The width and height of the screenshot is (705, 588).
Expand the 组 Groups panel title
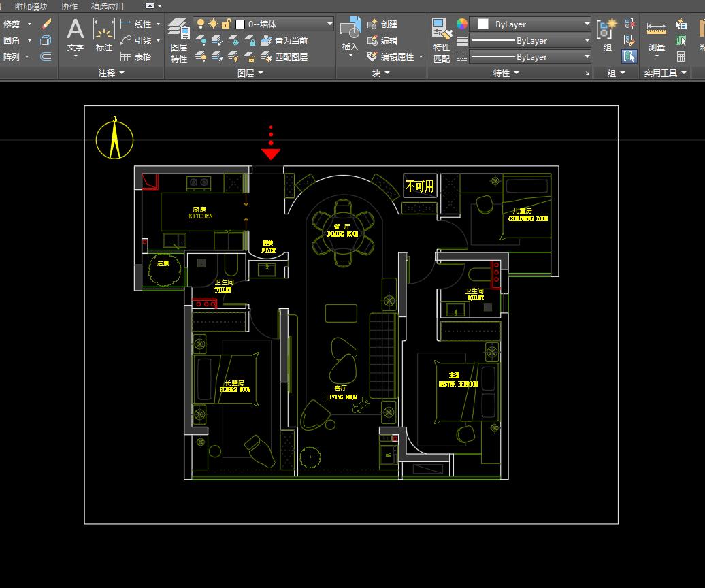coord(616,73)
